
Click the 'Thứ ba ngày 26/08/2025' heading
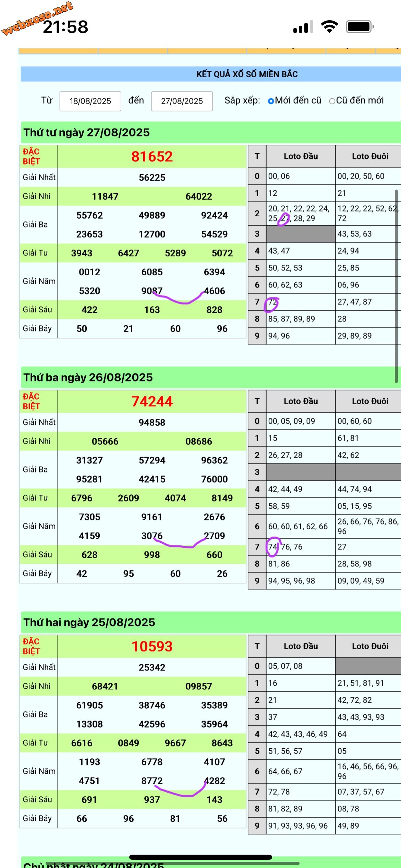88,377
